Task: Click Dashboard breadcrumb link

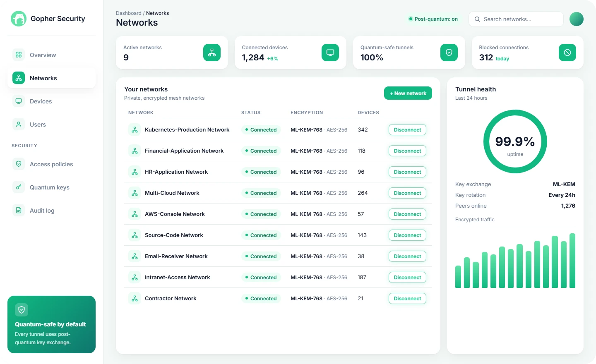Action: tap(128, 13)
